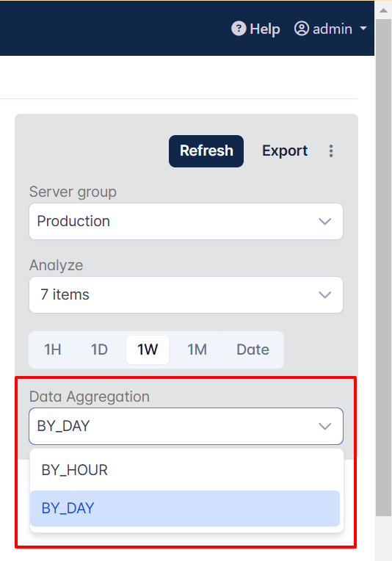Open the admin account dropdown caret
Image resolution: width=392 pixels, height=561 pixels.
point(363,28)
